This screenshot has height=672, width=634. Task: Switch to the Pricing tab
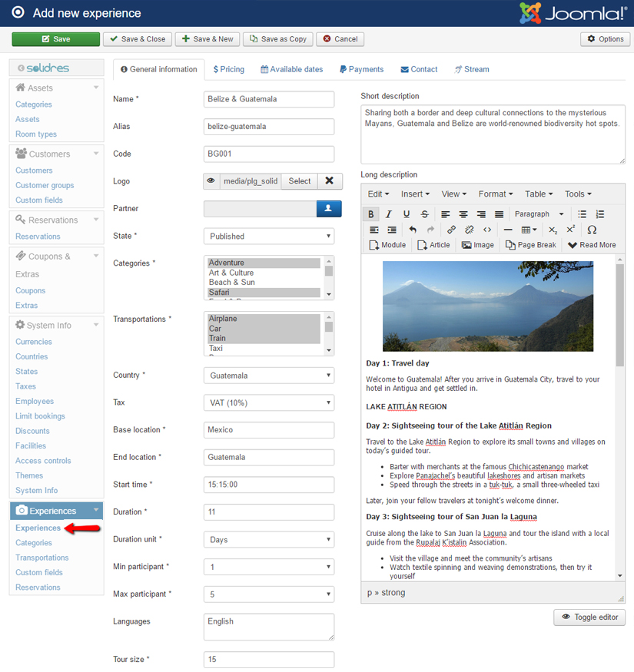point(228,69)
